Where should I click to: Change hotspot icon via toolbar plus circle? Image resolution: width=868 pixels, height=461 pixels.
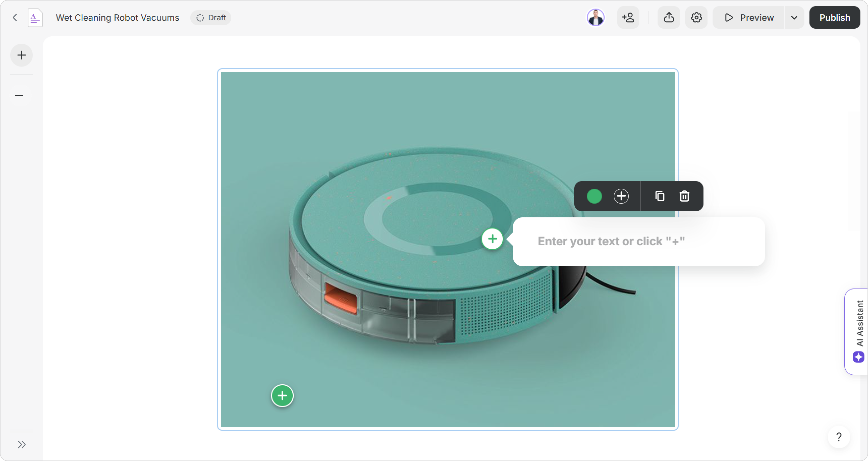click(x=621, y=196)
